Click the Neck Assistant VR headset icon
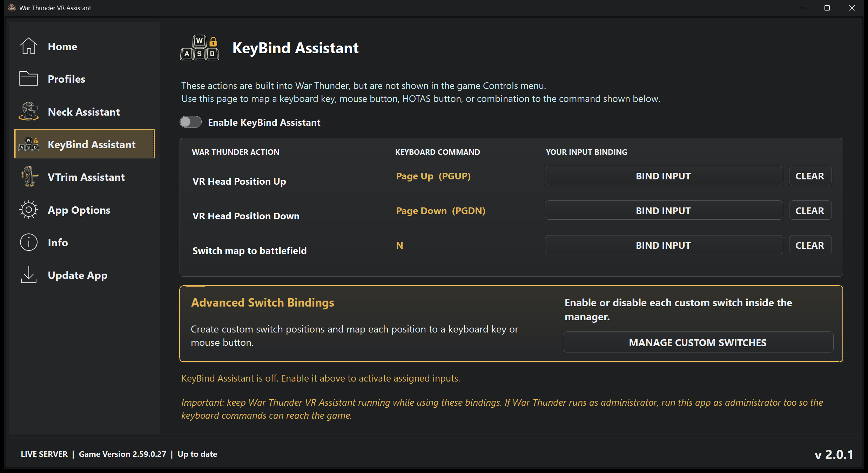868x473 pixels. click(28, 111)
